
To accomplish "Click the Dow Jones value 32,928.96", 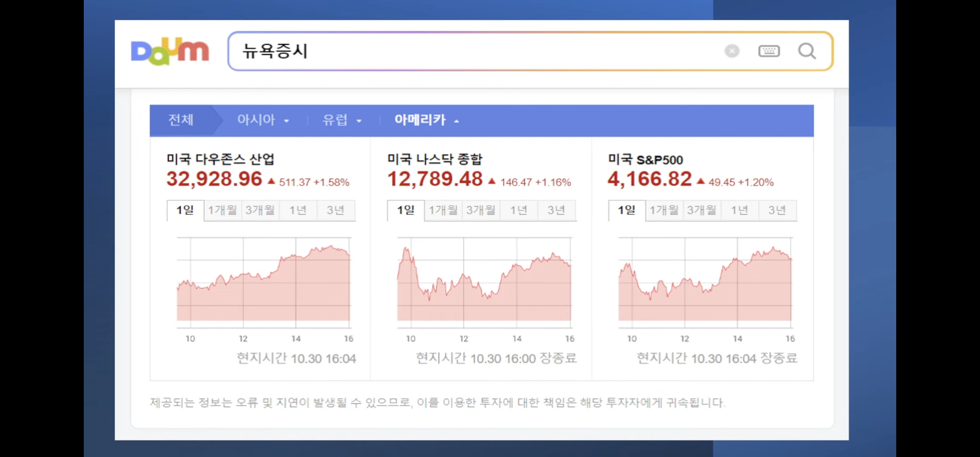I will point(215,179).
